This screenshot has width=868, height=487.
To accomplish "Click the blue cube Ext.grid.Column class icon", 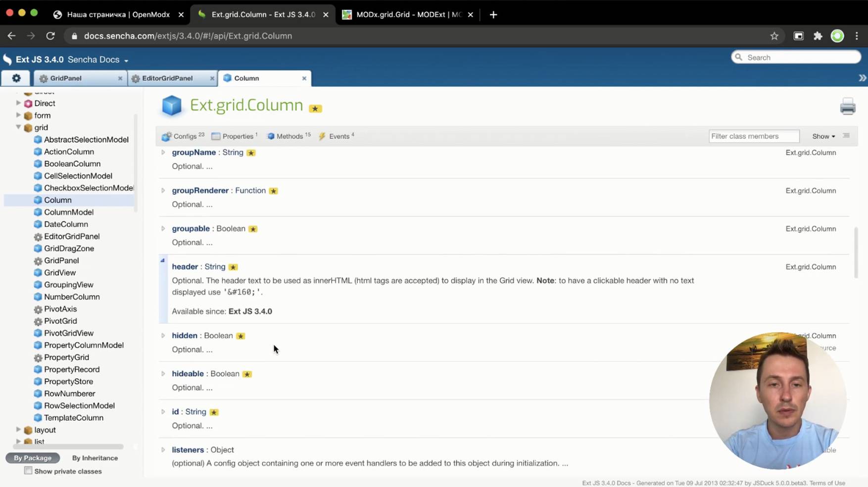I will pyautogui.click(x=172, y=105).
